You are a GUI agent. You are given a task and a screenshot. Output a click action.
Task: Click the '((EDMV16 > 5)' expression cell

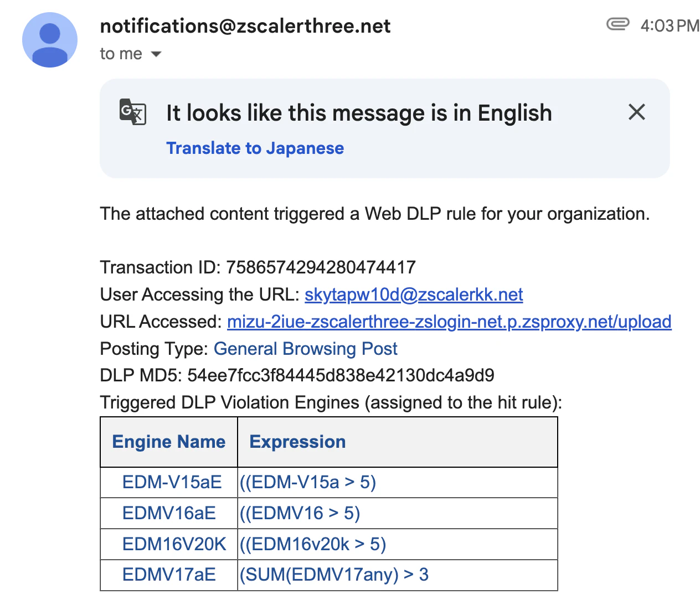[x=398, y=513]
